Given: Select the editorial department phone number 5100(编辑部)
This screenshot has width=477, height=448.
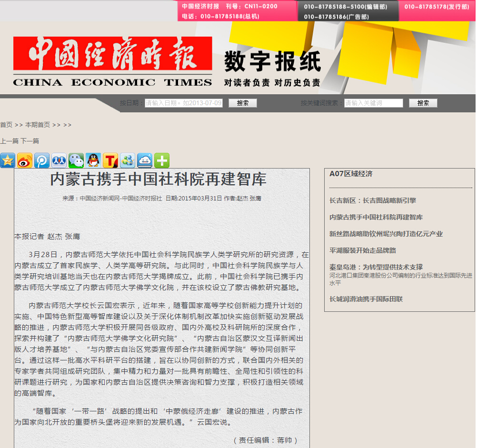Looking at the screenshot, I should (x=346, y=7).
